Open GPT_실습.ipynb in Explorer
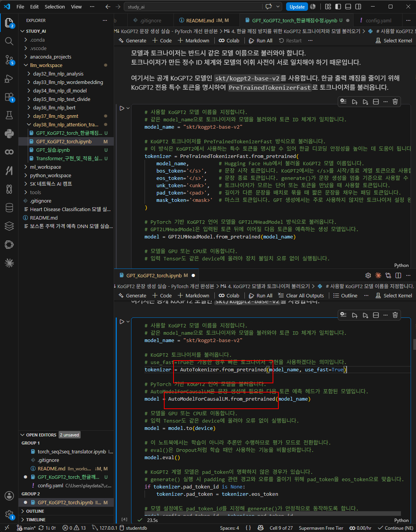The image size is (416, 532). (53, 150)
